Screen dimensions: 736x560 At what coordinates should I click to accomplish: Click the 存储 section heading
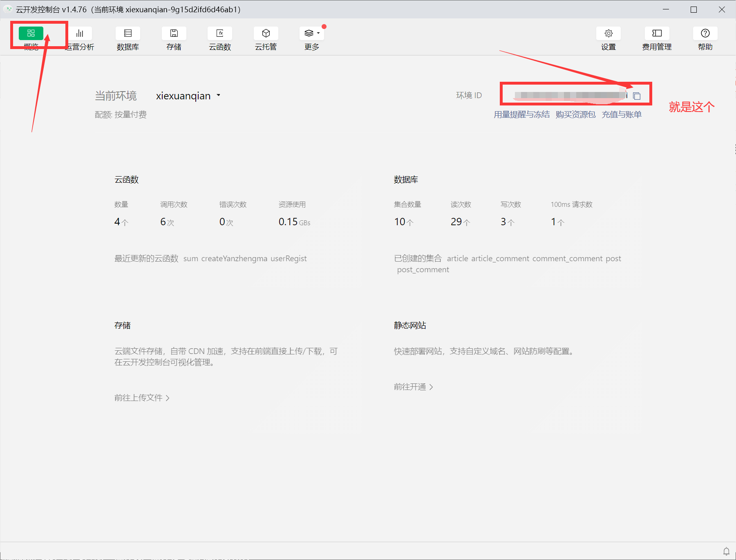click(123, 325)
